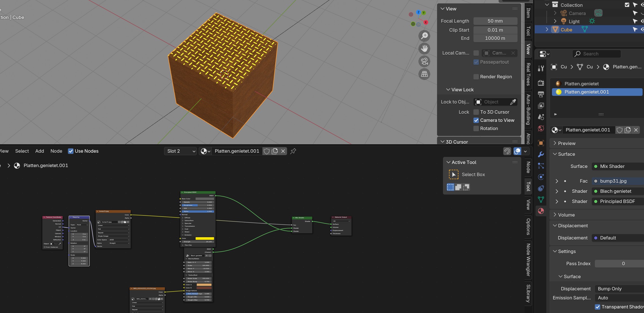Open the Slot 2 dropdown

coord(181,151)
